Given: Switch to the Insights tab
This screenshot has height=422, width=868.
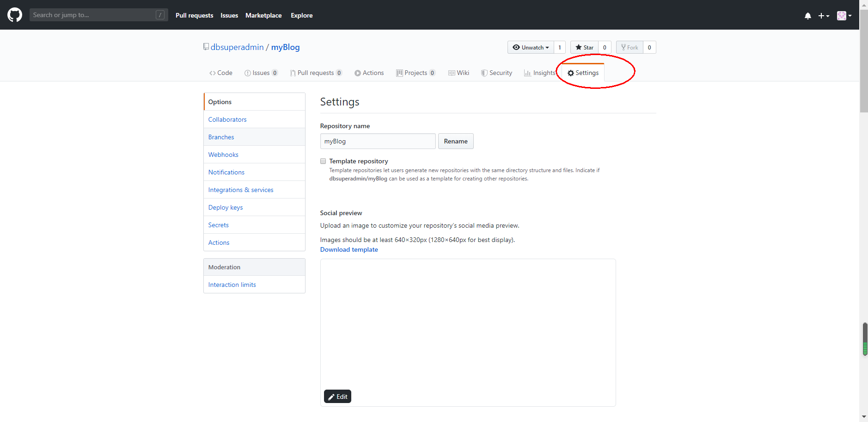Looking at the screenshot, I should (540, 73).
